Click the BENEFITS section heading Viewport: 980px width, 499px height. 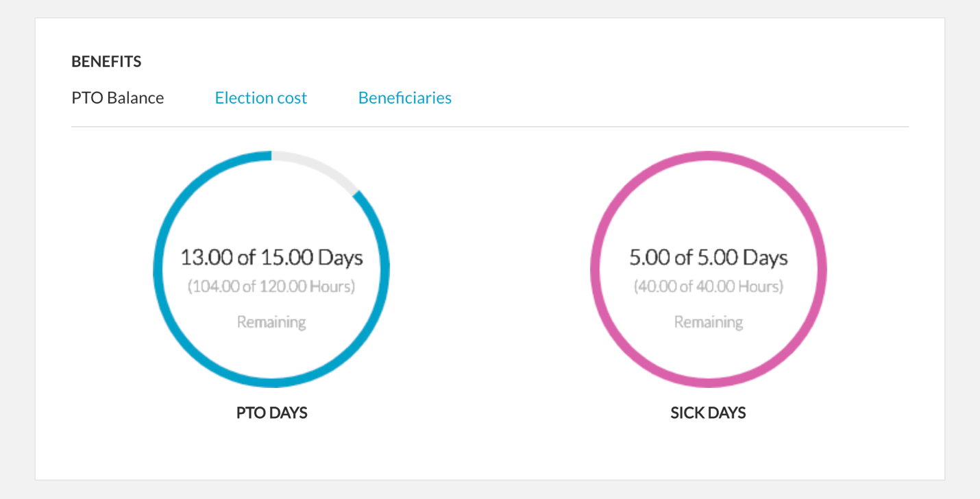click(x=106, y=62)
